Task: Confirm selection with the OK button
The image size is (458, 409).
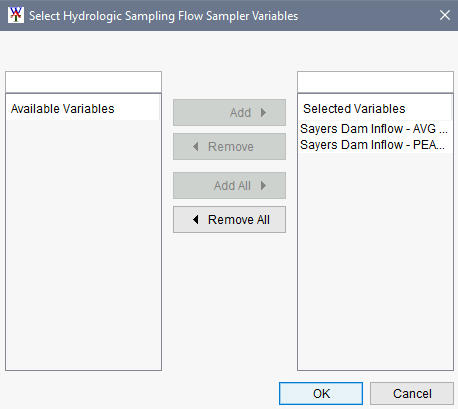Action: (321, 393)
